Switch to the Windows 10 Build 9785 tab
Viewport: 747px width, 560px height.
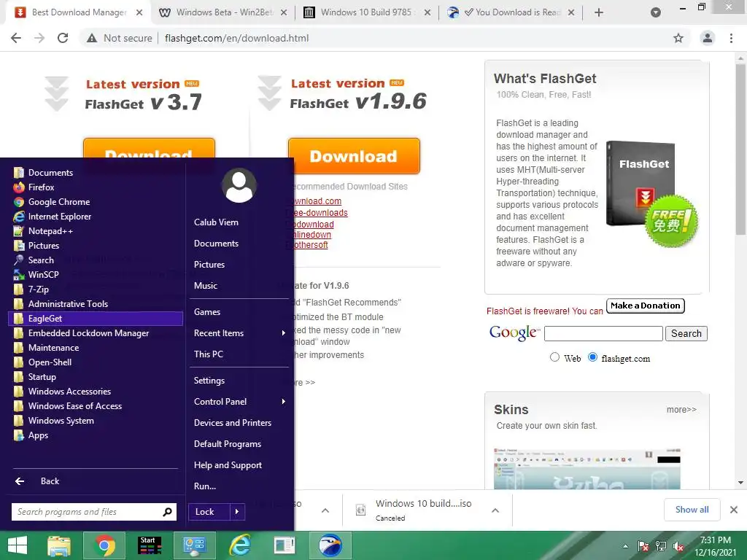366,12
